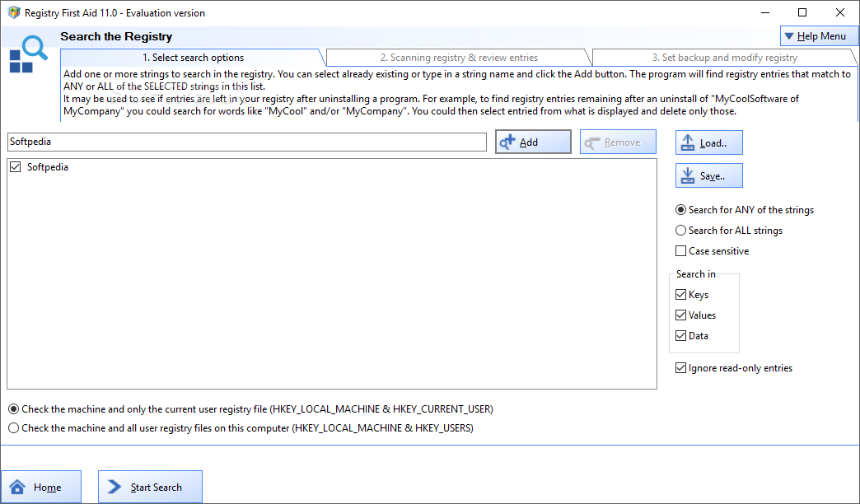
Task: Click the house icon on Home button
Action: click(x=17, y=487)
